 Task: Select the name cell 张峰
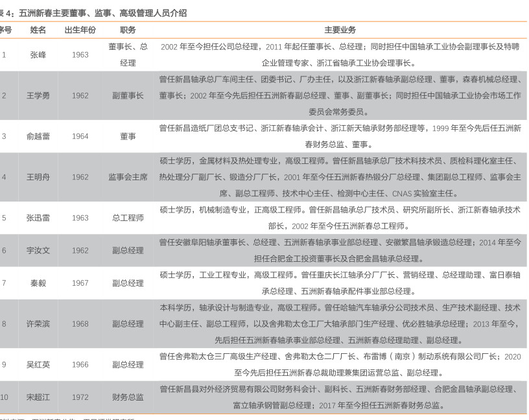pos(38,55)
